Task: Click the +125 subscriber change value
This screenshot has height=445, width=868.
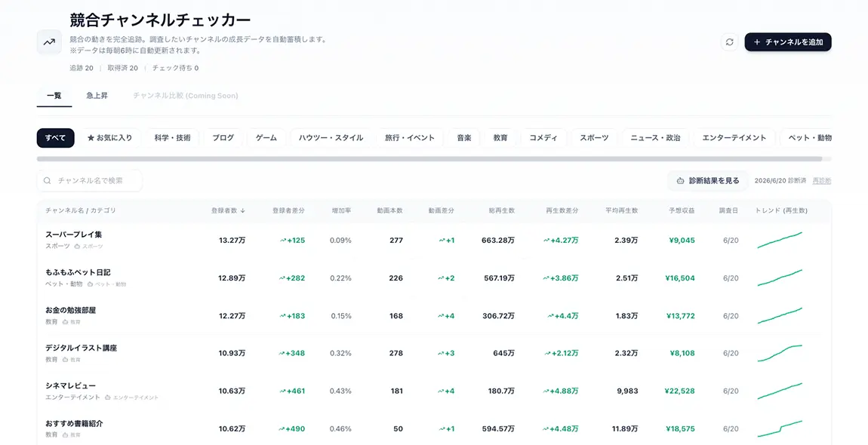Action: point(296,240)
